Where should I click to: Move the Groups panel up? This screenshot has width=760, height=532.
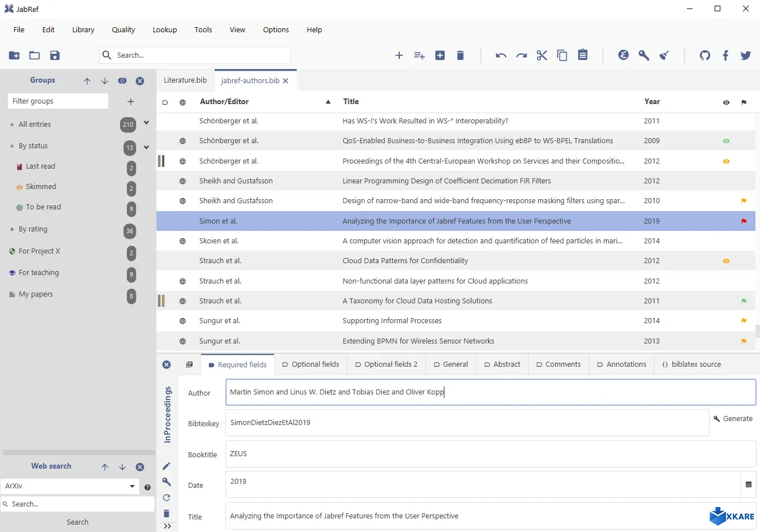pyautogui.click(x=87, y=81)
